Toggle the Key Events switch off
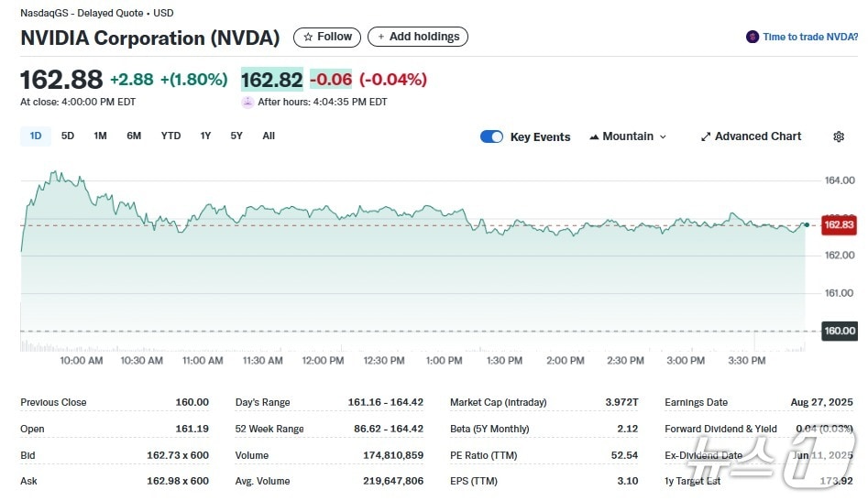This screenshot has height=501, width=868. pyautogui.click(x=491, y=136)
